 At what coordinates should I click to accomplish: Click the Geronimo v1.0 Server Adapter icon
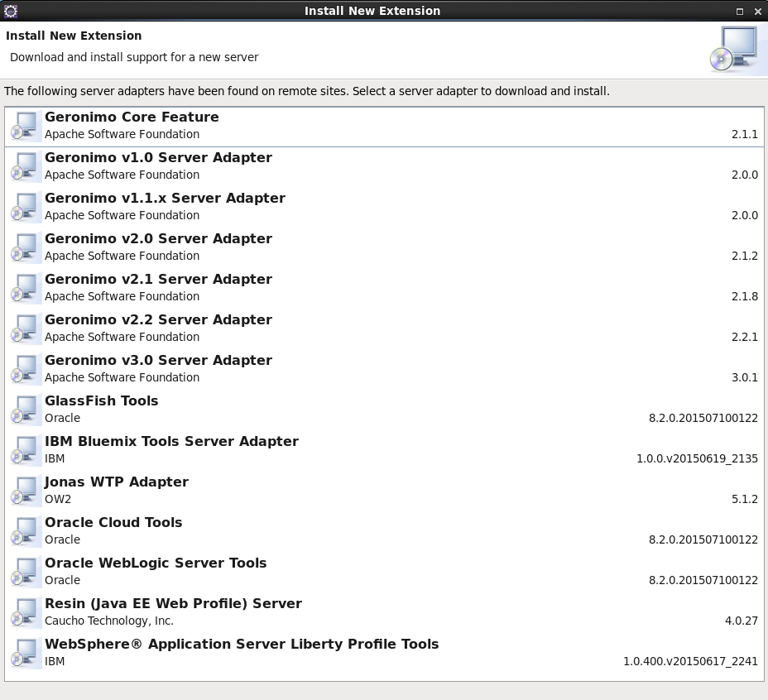coord(25,167)
